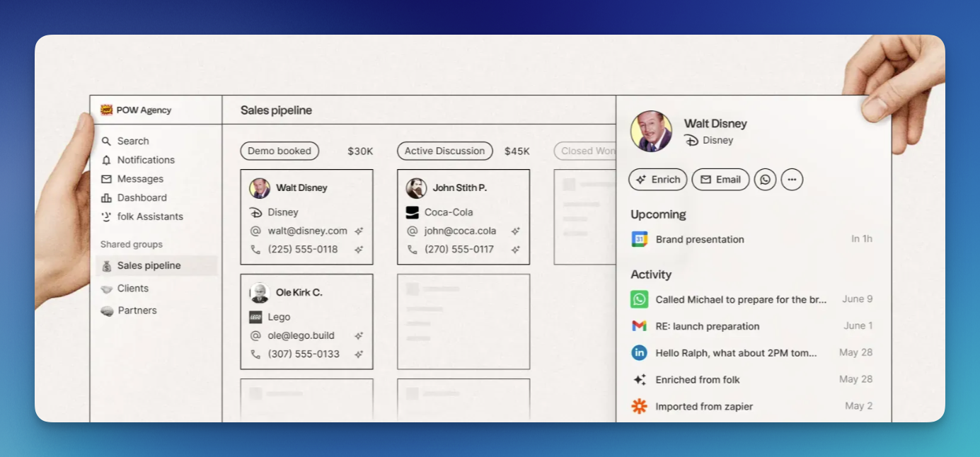
Task: Select the Sales pipeline shared group
Action: (149, 266)
